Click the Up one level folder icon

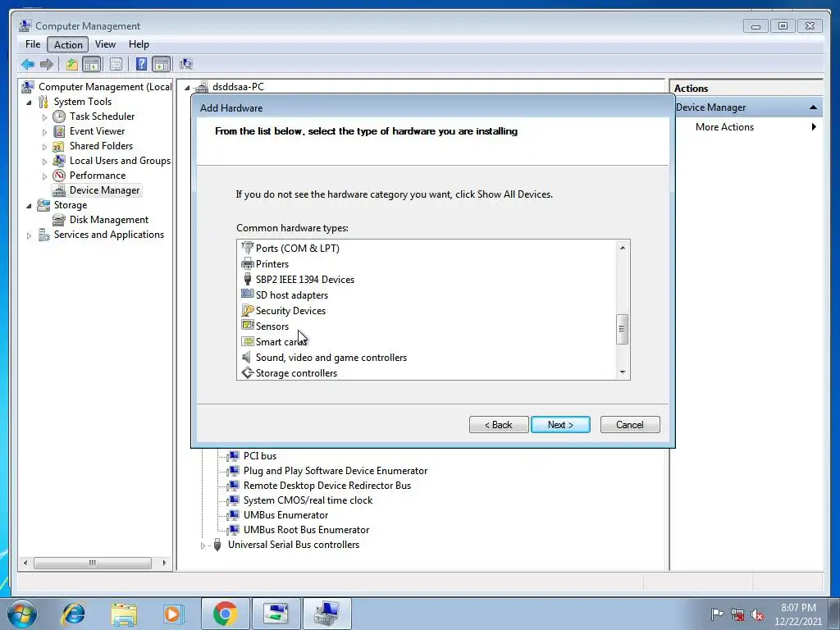pyautogui.click(x=72, y=65)
